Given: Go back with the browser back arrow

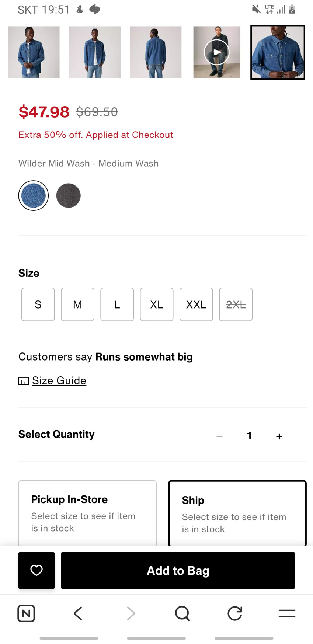Looking at the screenshot, I should coord(78,613).
